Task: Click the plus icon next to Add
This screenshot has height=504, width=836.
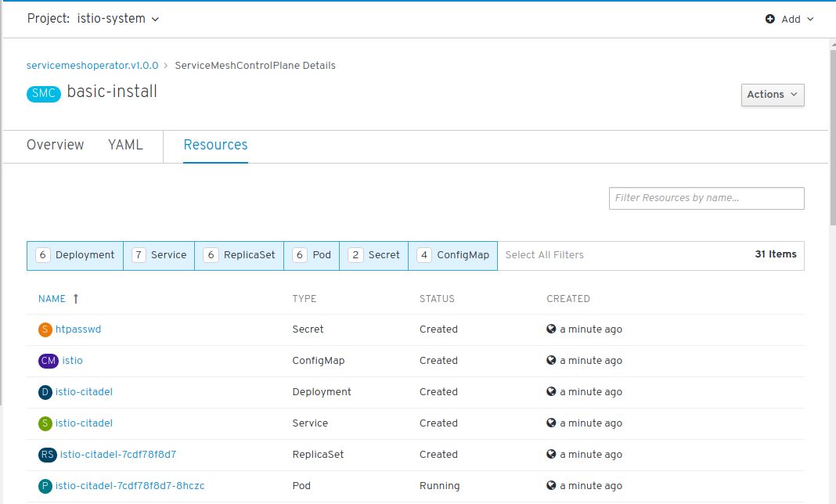Action: pyautogui.click(x=770, y=20)
